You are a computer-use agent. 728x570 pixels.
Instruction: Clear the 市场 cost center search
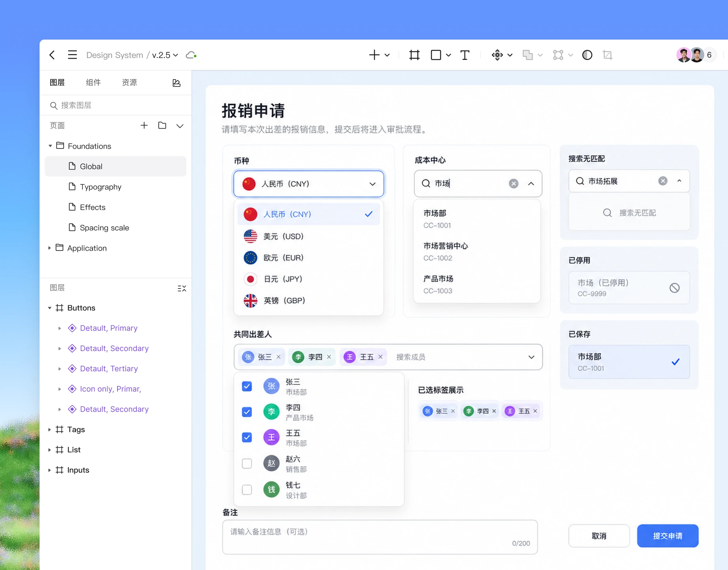(514, 184)
